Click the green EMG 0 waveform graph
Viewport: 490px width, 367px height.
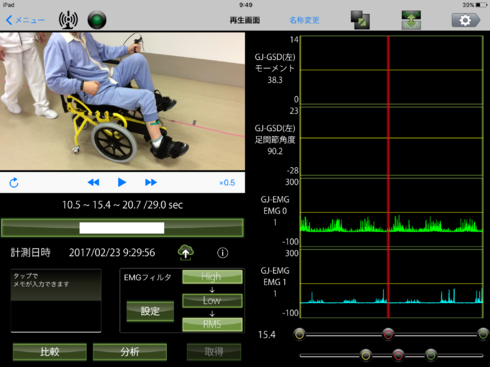(392, 212)
